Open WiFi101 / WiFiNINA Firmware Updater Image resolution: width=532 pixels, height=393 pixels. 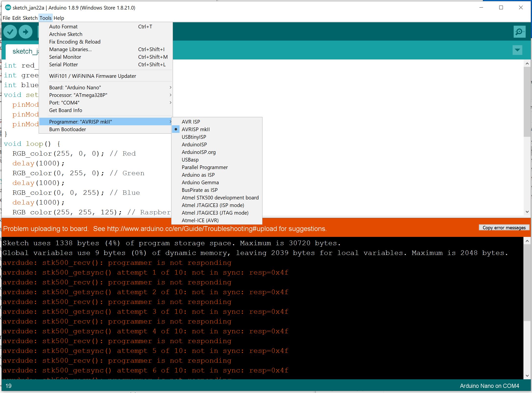92,76
